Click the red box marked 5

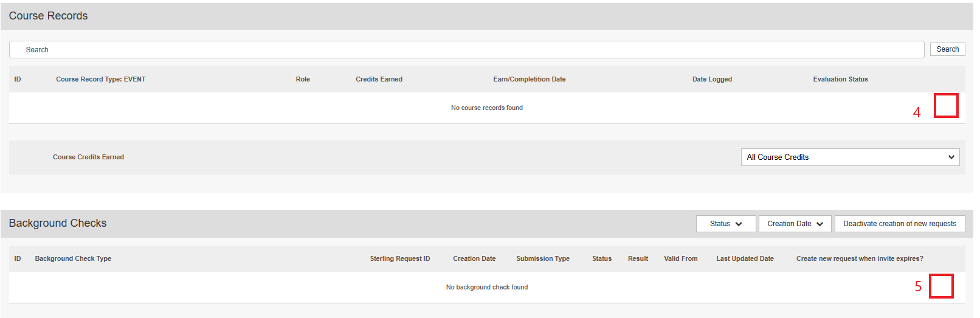tap(941, 286)
